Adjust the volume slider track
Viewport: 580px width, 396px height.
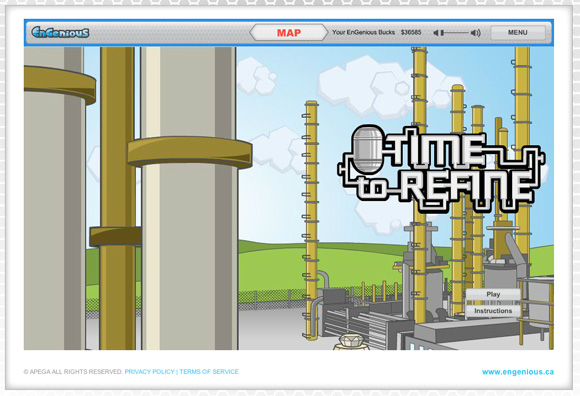[455, 33]
